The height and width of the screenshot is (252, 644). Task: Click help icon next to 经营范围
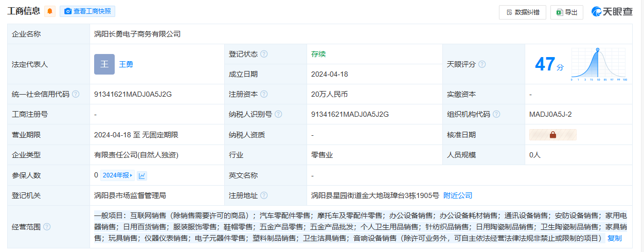(x=47, y=227)
